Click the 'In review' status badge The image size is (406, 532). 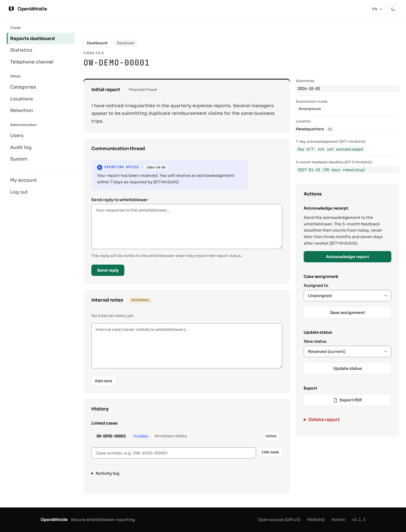(141, 436)
